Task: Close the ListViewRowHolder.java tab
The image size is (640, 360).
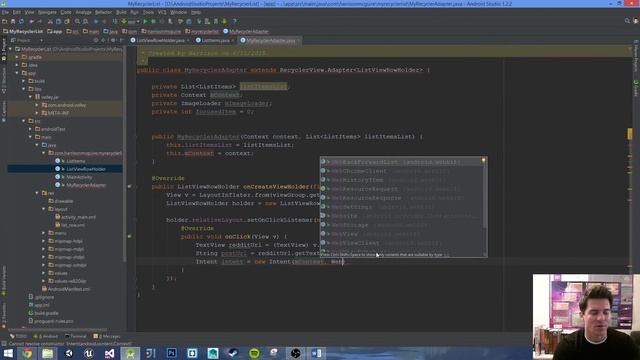Action: pos(188,40)
